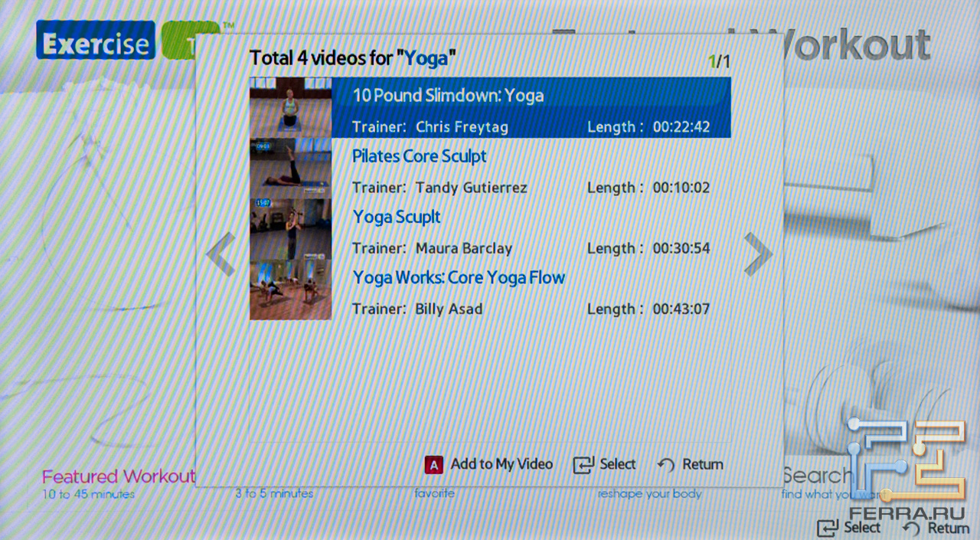The image size is (980, 540).
Task: Click trainer name Tandy Gutierrez
Action: coord(472,188)
